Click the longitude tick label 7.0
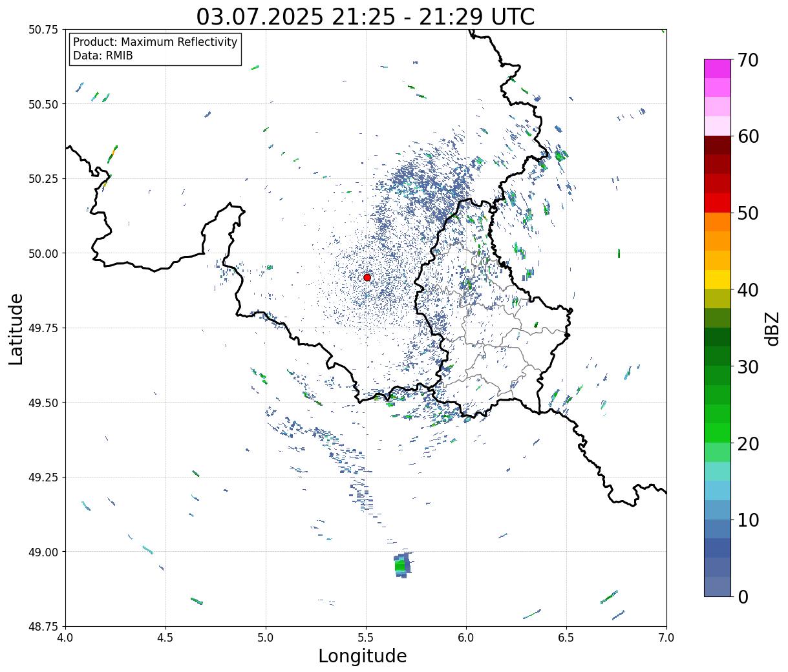788x672 pixels. [666, 638]
